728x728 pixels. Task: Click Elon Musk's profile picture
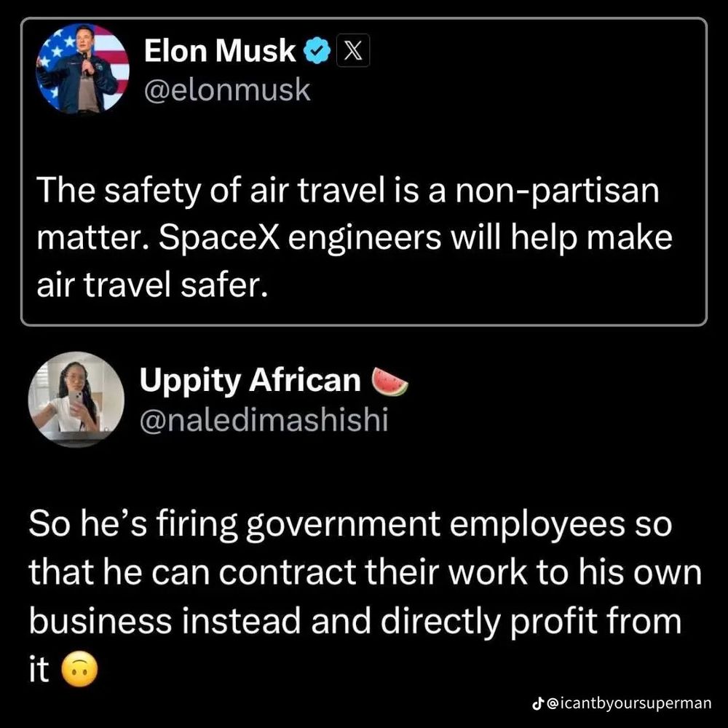point(82,68)
